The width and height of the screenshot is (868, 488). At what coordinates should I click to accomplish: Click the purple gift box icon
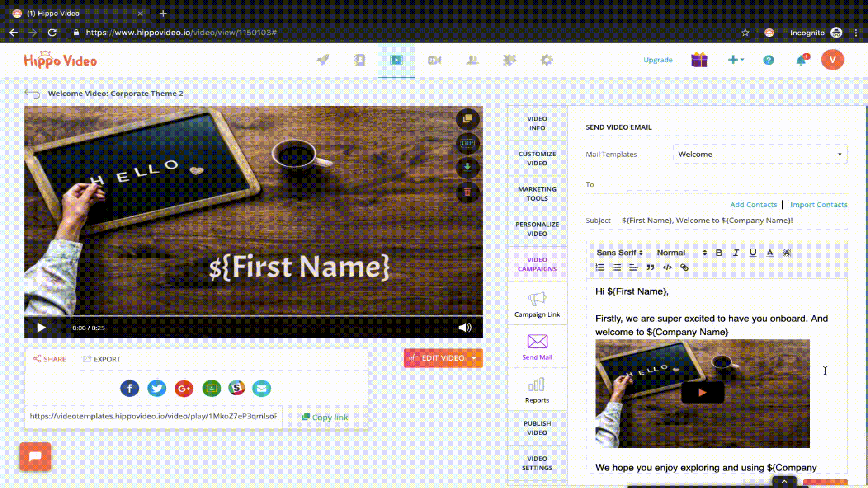point(699,60)
